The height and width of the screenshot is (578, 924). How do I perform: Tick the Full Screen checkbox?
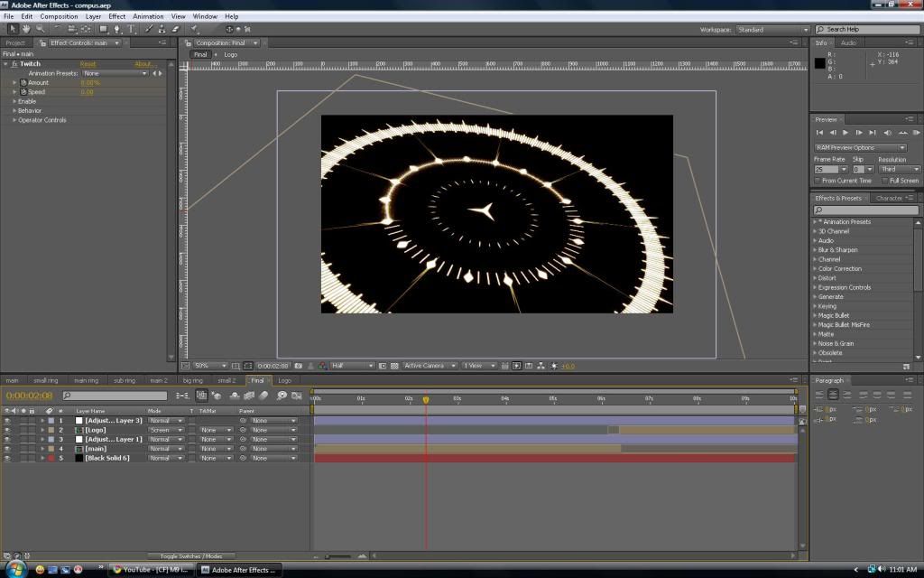point(882,181)
